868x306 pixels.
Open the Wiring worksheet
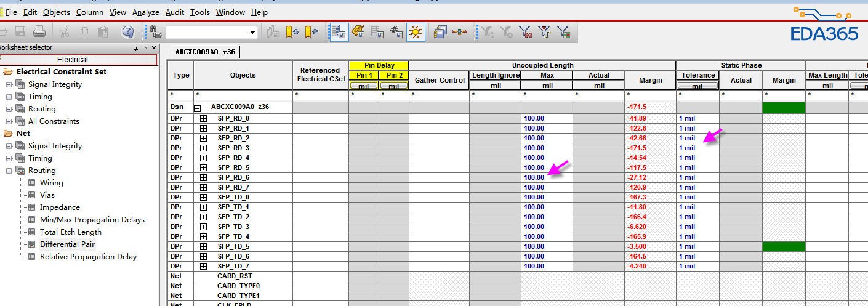(51, 183)
